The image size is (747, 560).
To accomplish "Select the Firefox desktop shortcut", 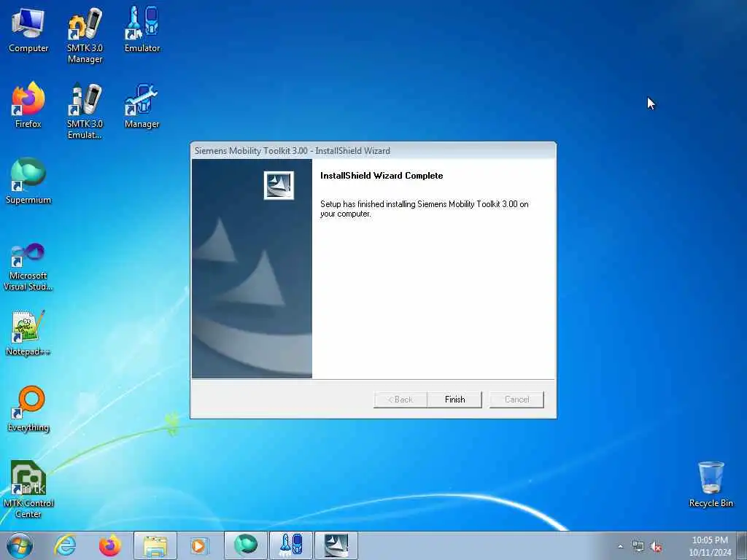I will 28,105.
